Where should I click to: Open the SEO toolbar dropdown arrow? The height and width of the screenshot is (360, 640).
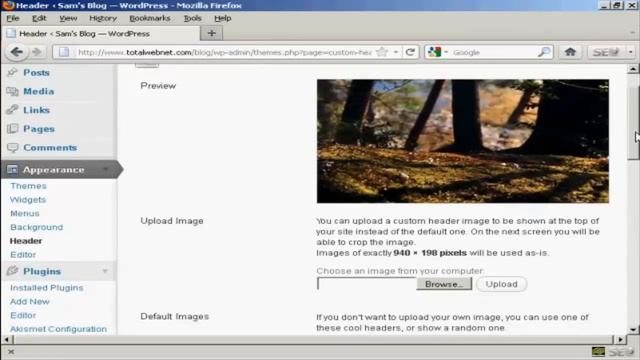(x=631, y=52)
